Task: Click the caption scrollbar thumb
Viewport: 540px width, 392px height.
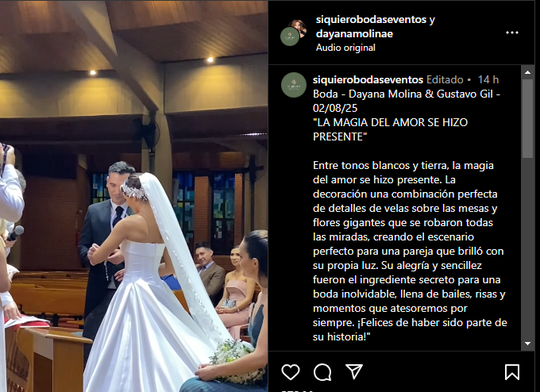Action: (x=527, y=118)
